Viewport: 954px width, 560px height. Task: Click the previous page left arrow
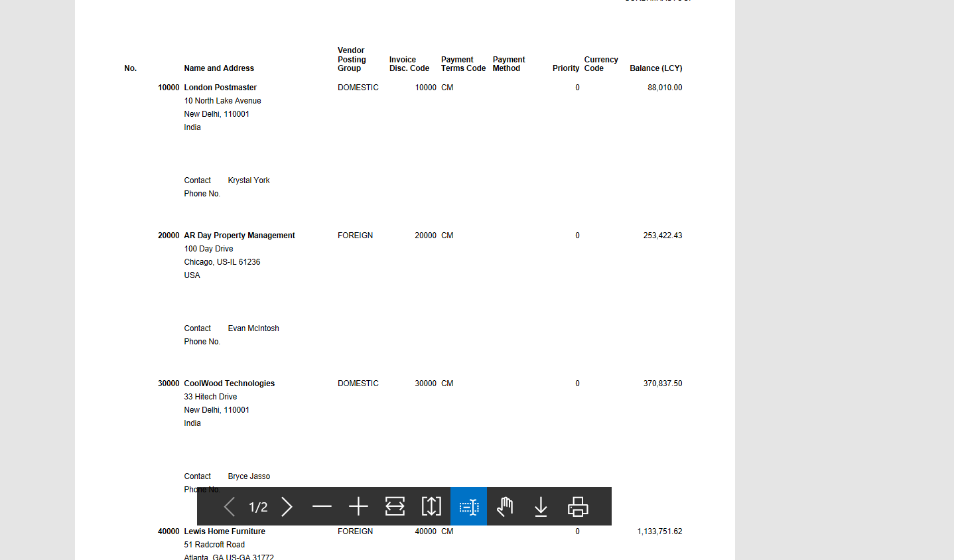(x=229, y=506)
